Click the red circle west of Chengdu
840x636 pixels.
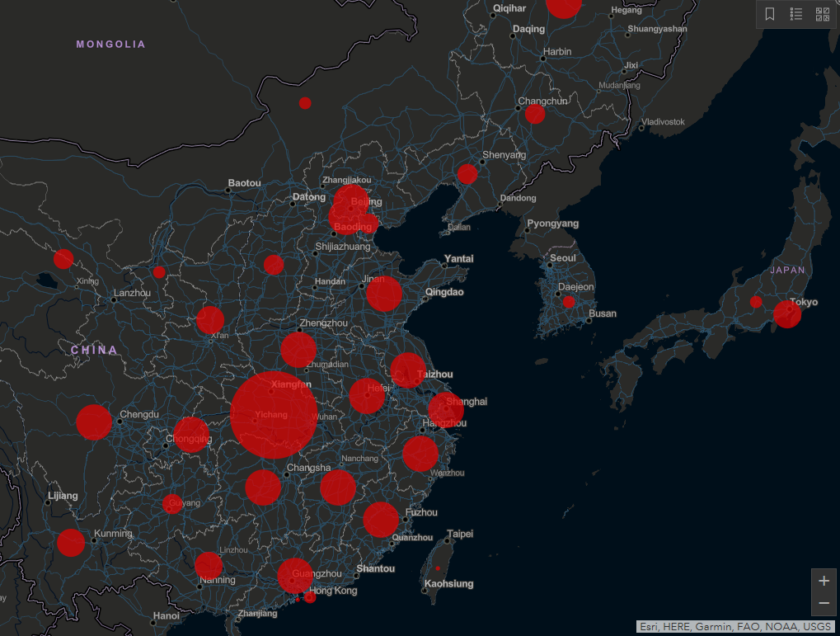pyautogui.click(x=94, y=422)
